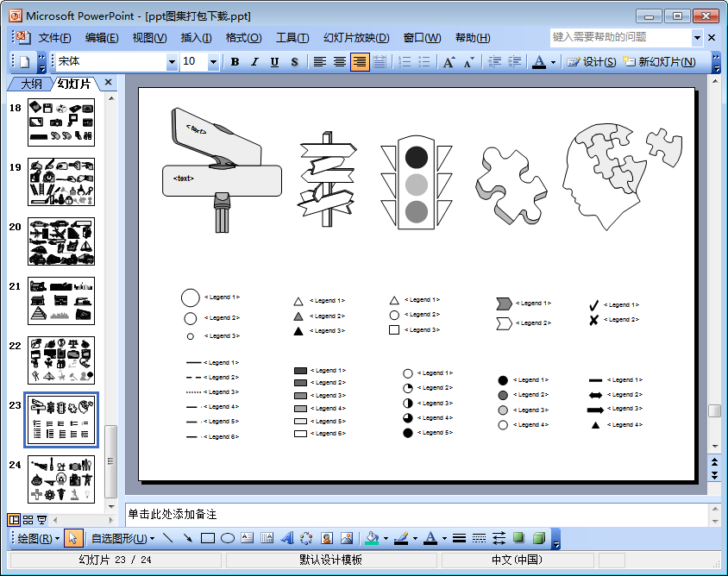Open the arrow style options
Screen dimensions: 728x576
pyautogui.click(x=499, y=538)
